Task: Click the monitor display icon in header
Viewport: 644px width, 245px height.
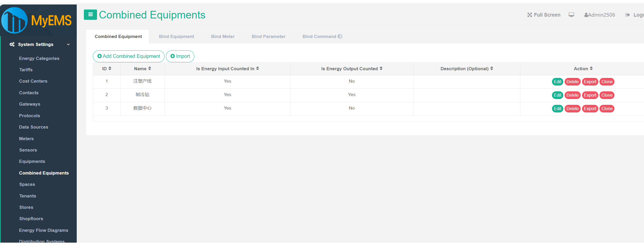Action: 571,15
